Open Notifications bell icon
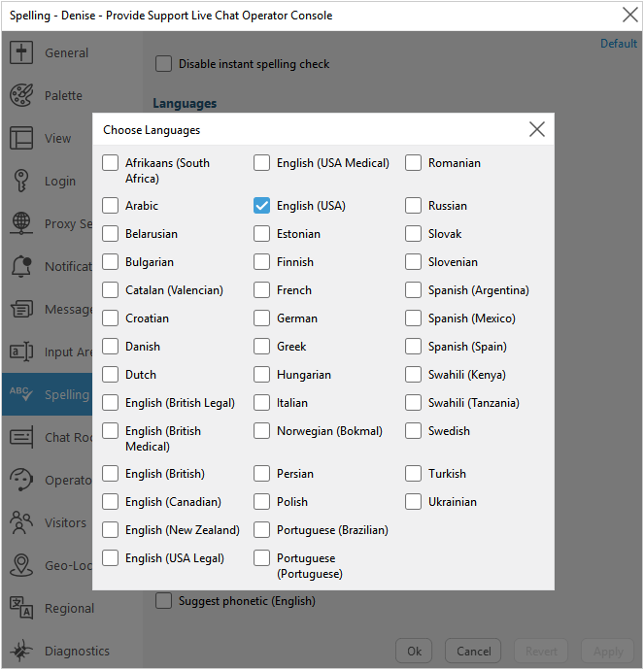This screenshot has height=670, width=644. pyautogui.click(x=21, y=266)
